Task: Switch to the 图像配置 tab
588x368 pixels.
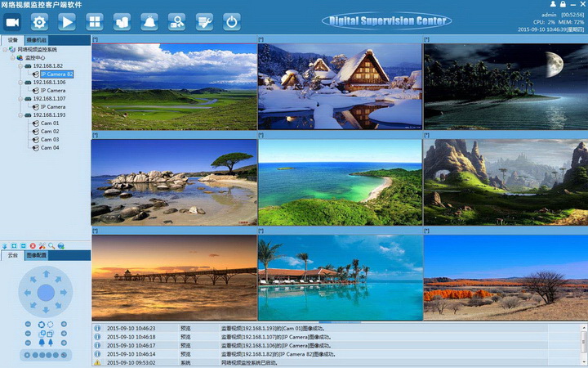Action: pyautogui.click(x=37, y=255)
